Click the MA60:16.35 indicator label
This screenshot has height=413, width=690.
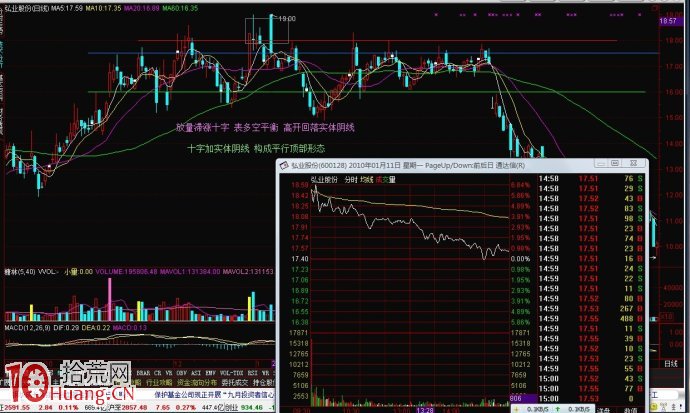coord(180,8)
